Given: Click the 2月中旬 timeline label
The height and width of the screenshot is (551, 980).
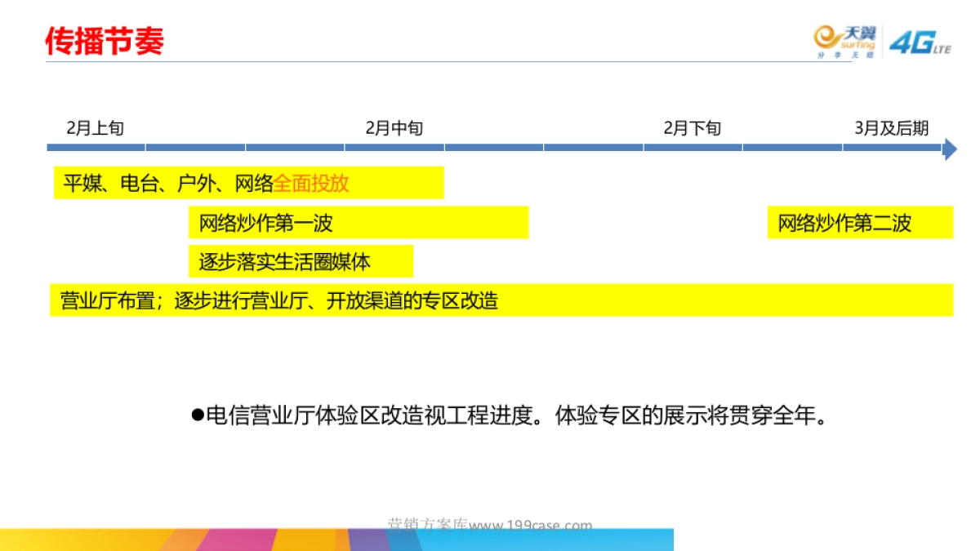Looking at the screenshot, I should coord(395,127).
